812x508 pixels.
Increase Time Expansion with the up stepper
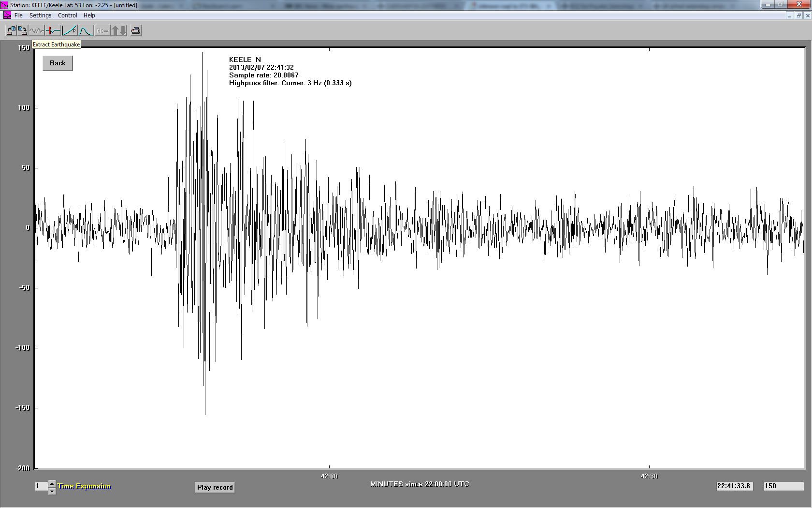(52, 483)
